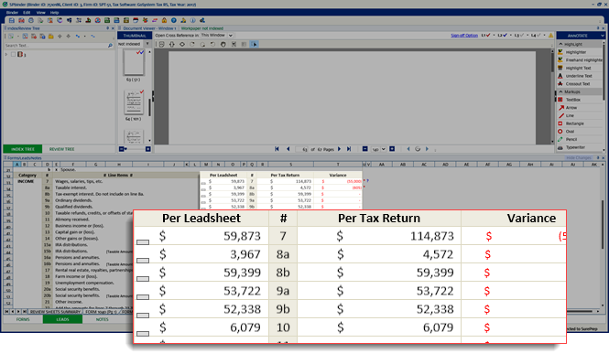Image resolution: width=609 pixels, height=364 pixels.
Task: Choose the Underline Text tool
Action: click(x=579, y=76)
